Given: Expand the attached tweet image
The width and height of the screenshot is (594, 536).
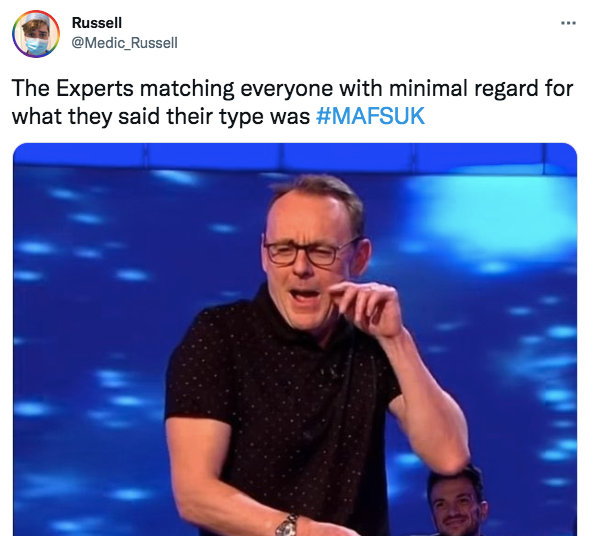Looking at the screenshot, I should tap(295, 339).
